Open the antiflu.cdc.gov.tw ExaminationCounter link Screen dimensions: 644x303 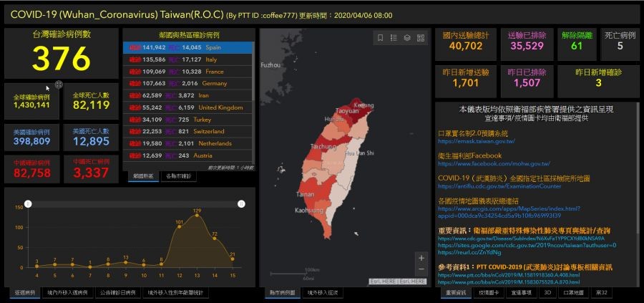point(499,186)
